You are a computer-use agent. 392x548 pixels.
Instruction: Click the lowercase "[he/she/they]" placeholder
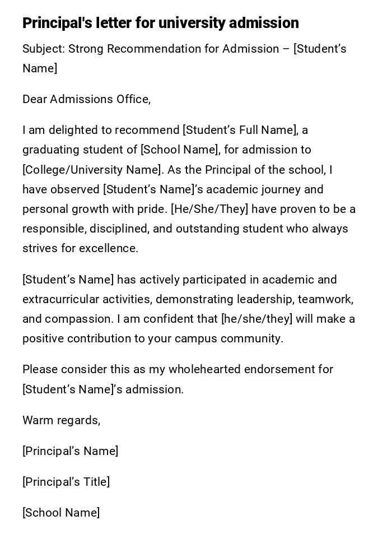pyautogui.click(x=256, y=319)
